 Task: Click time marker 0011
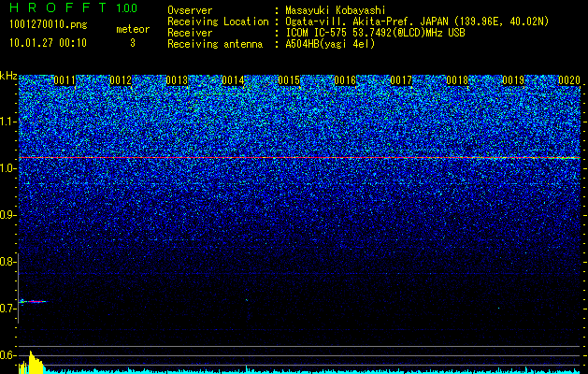tap(65, 80)
